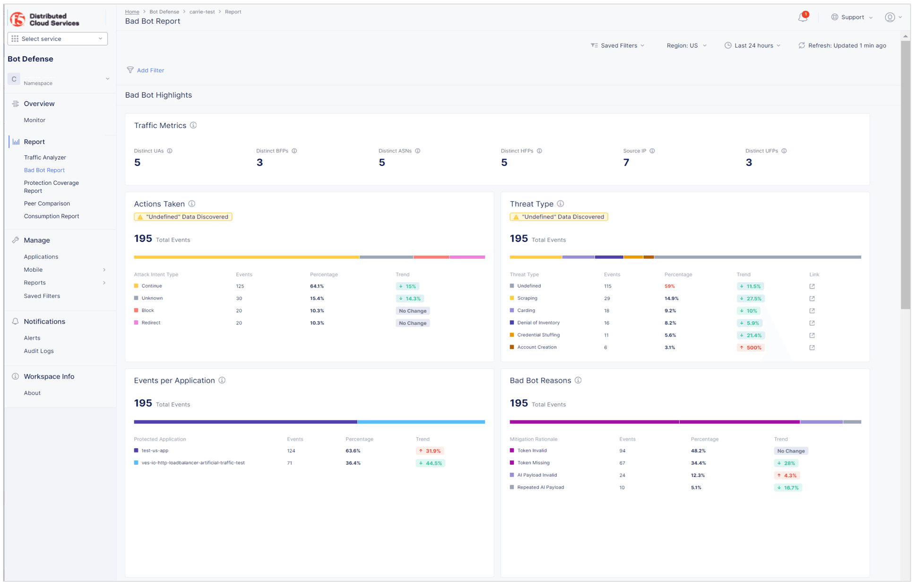916x588 pixels.
Task: Open Saved Filters in the sidebar
Action: pos(42,297)
